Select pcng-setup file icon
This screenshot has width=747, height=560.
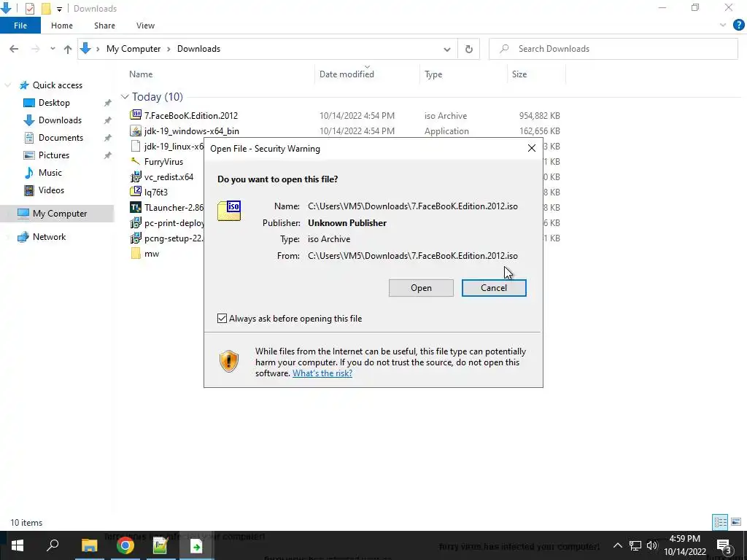click(136, 238)
